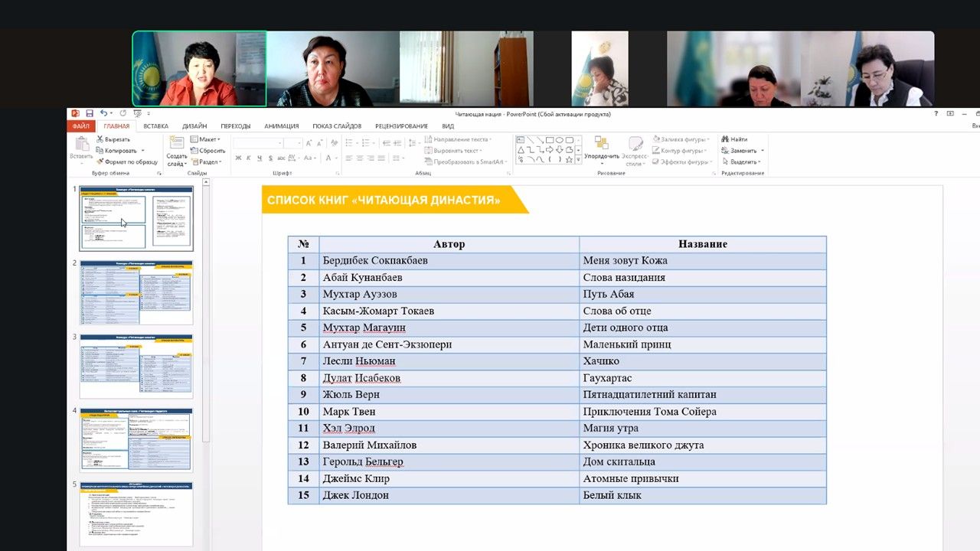Switch to the ДИЗАЙН ribbon tab
Viewport: 980px width, 551px height.
click(194, 126)
